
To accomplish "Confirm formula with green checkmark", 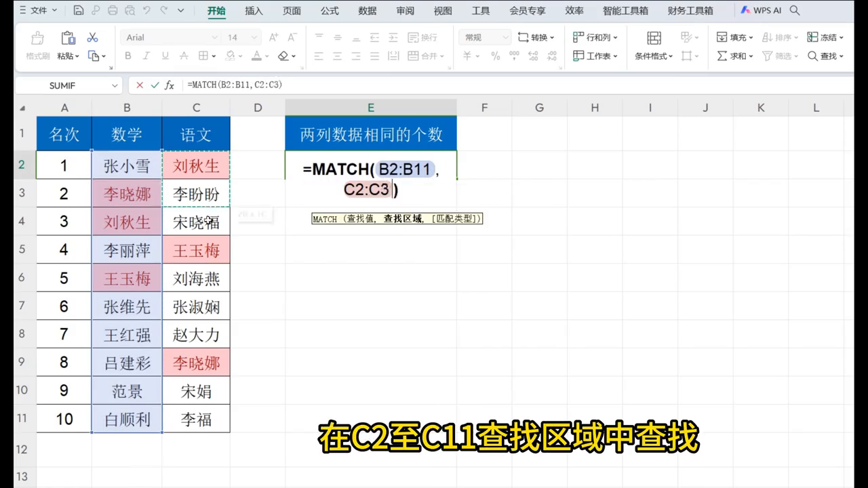I will point(155,85).
